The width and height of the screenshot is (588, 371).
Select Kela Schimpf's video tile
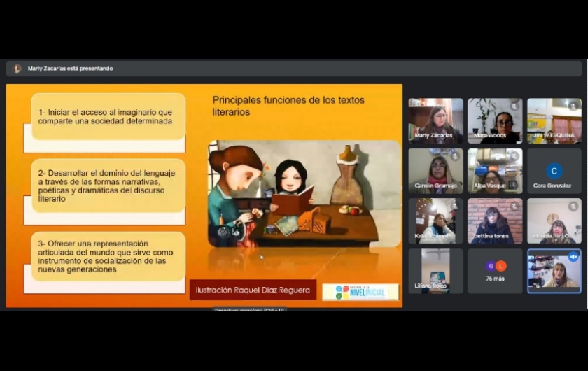point(435,221)
